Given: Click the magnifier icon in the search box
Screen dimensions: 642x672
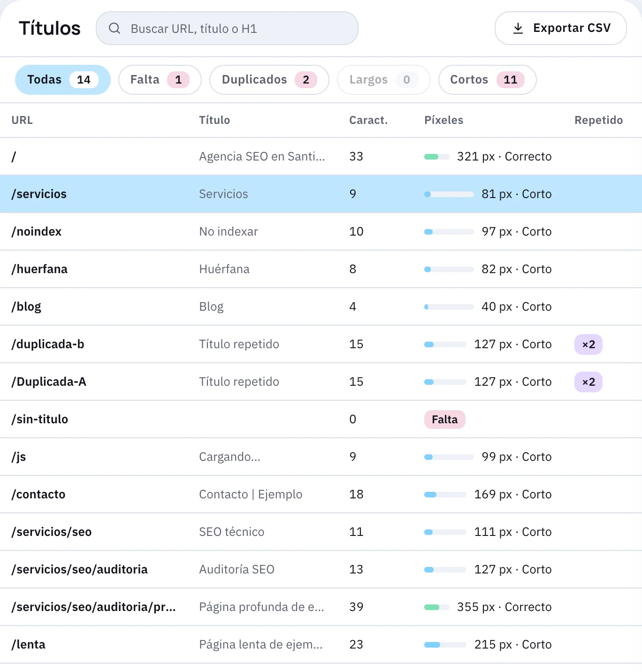Looking at the screenshot, I should [x=115, y=28].
